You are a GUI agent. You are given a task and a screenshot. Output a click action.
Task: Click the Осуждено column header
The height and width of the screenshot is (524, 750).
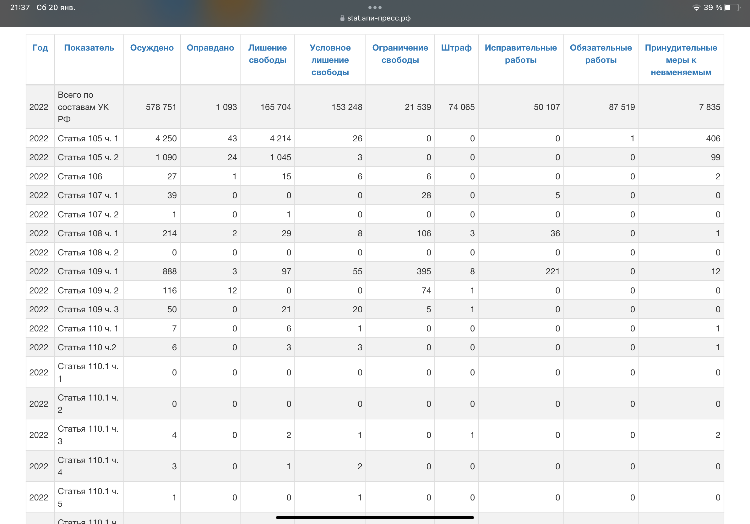[152, 48]
